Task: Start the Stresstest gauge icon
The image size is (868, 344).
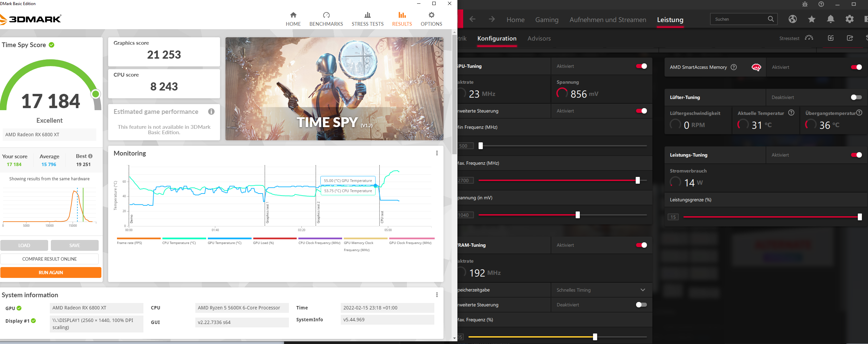Action: pyautogui.click(x=809, y=38)
